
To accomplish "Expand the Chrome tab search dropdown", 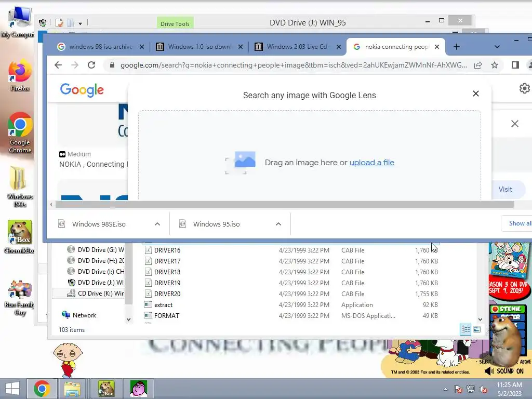I will 497,47.
